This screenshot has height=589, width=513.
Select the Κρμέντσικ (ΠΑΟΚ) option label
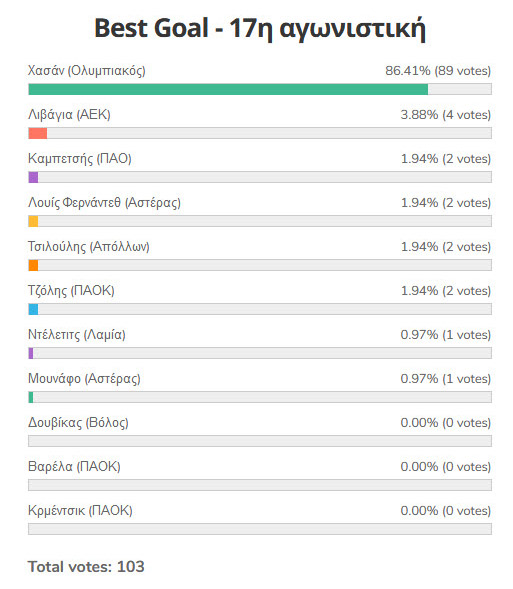(x=80, y=510)
